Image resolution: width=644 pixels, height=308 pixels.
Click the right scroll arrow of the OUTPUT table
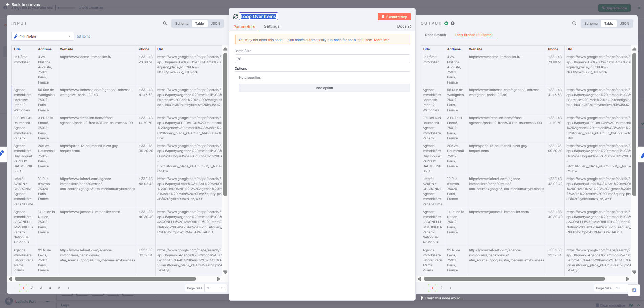627,279
